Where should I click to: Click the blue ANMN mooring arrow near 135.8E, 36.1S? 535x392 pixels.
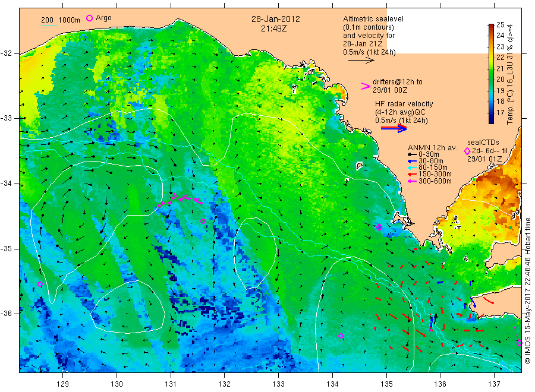point(432,322)
